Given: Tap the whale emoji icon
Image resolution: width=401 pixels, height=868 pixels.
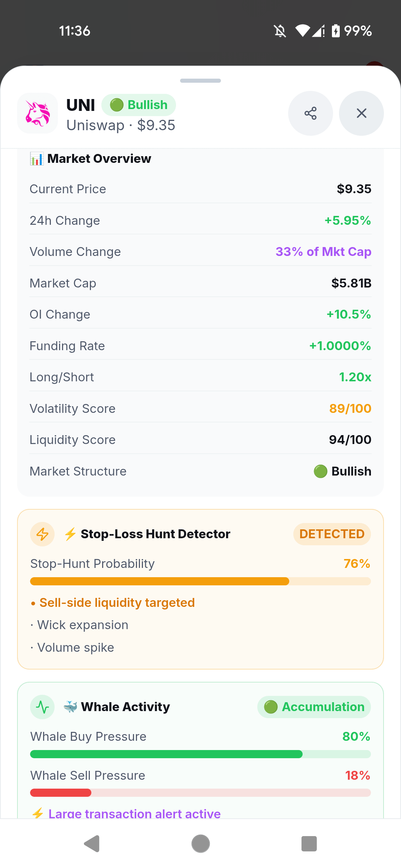Looking at the screenshot, I should pyautogui.click(x=70, y=707).
